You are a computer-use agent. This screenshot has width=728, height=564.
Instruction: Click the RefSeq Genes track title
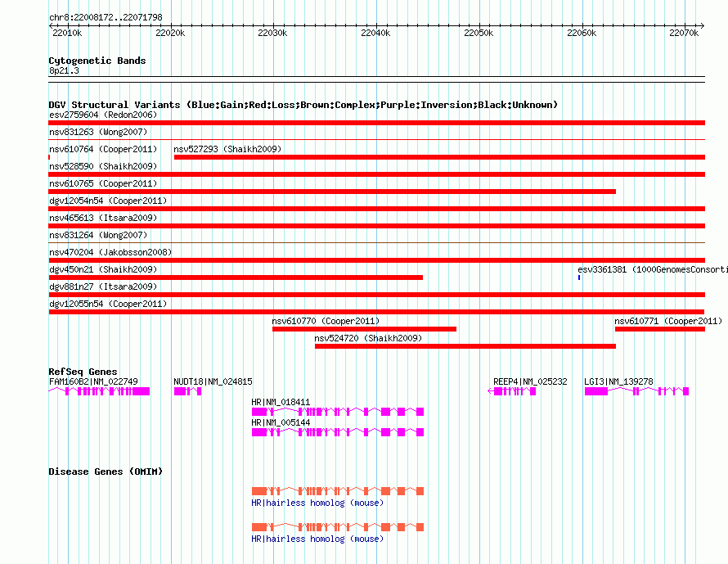[83, 372]
